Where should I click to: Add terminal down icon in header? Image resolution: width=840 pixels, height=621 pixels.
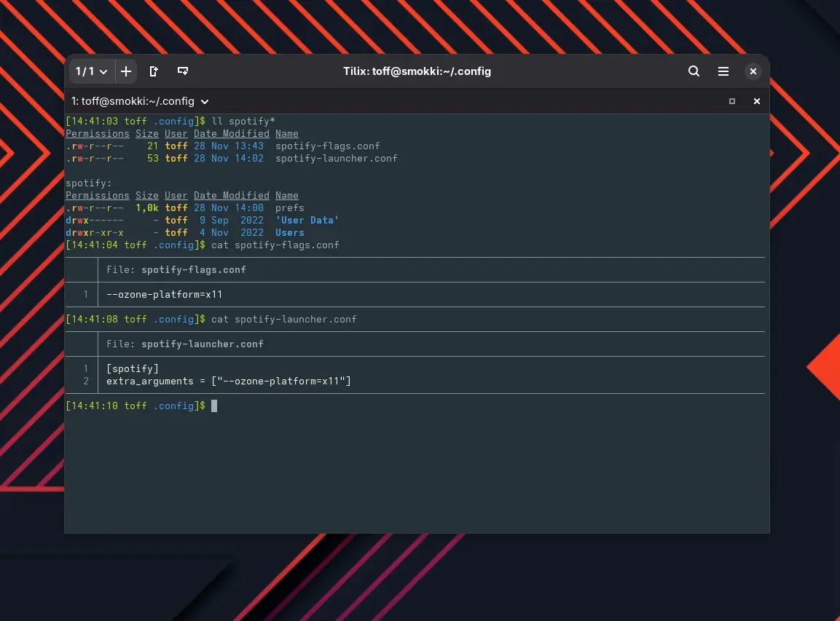pos(183,71)
